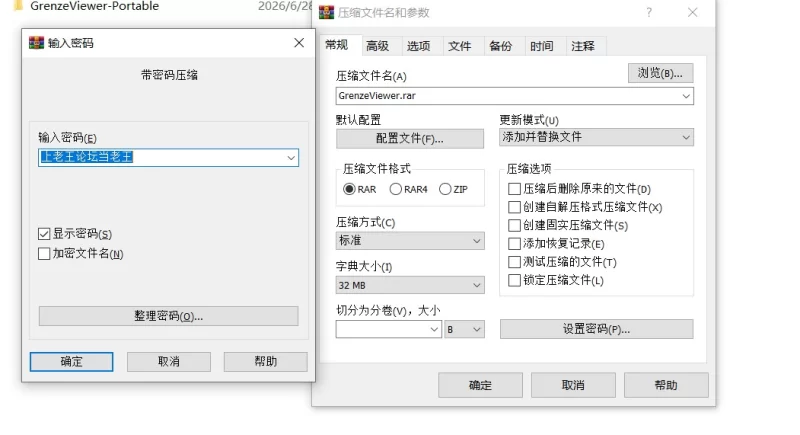The width and height of the screenshot is (800, 435).
Task: Switch to 时间 tab
Action: (541, 46)
